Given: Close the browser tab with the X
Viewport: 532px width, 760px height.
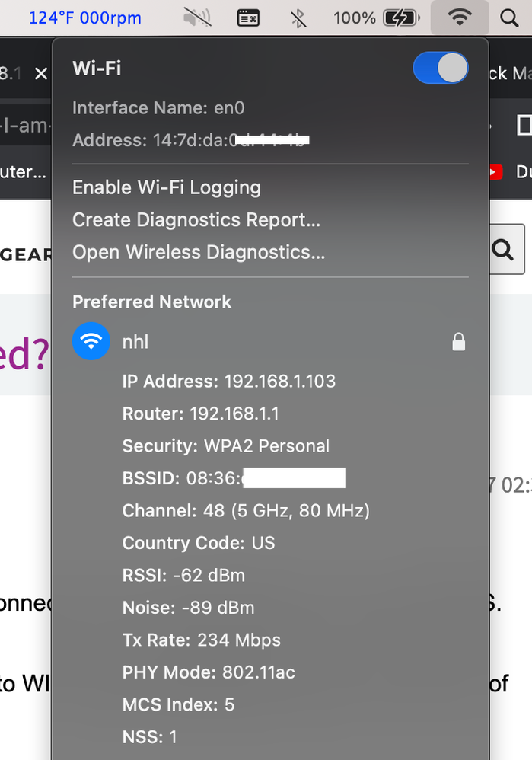Looking at the screenshot, I should click(40, 74).
